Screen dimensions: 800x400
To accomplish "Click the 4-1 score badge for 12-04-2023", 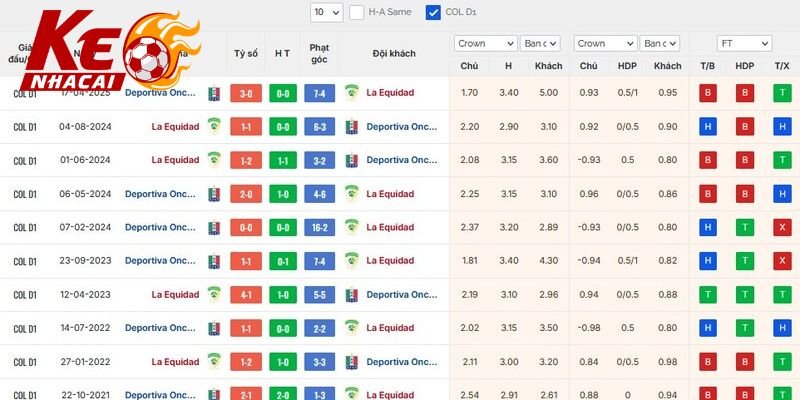I will tap(245, 295).
